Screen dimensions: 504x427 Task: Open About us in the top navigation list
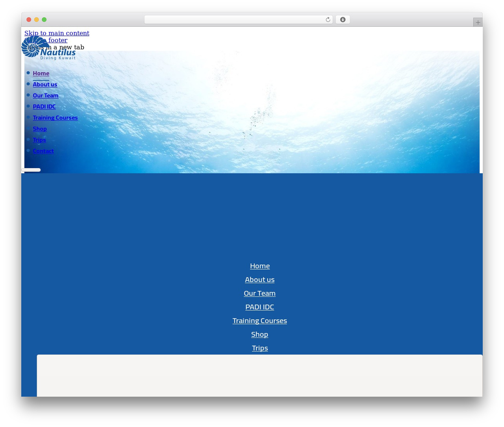click(x=45, y=84)
